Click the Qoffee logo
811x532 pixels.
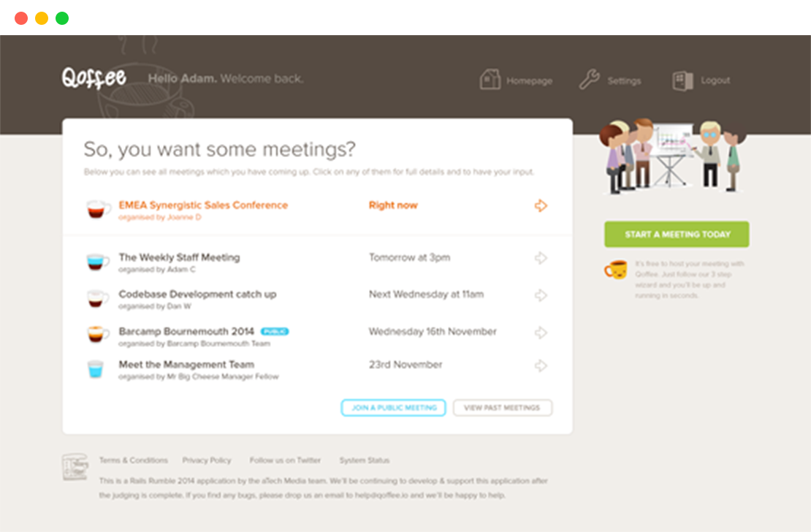click(94, 78)
